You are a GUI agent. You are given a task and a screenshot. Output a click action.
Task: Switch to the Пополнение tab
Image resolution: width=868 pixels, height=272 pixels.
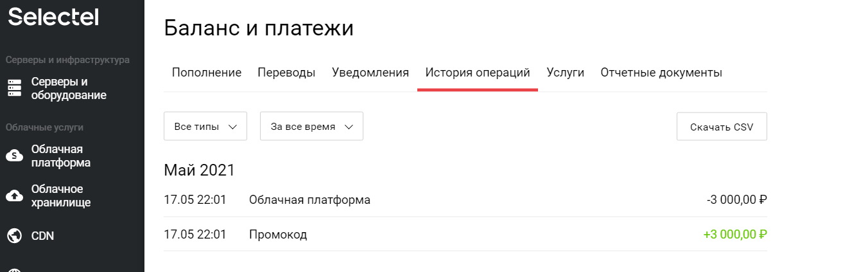coord(207,73)
